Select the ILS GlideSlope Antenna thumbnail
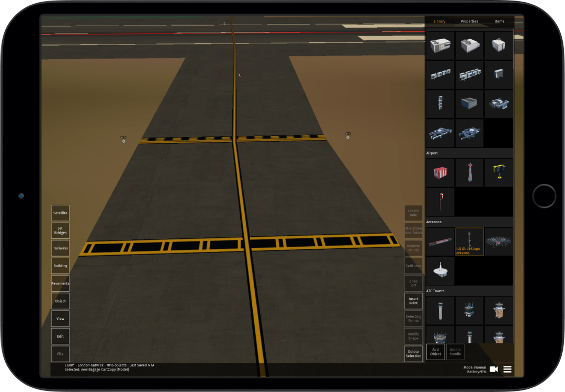 tap(469, 241)
